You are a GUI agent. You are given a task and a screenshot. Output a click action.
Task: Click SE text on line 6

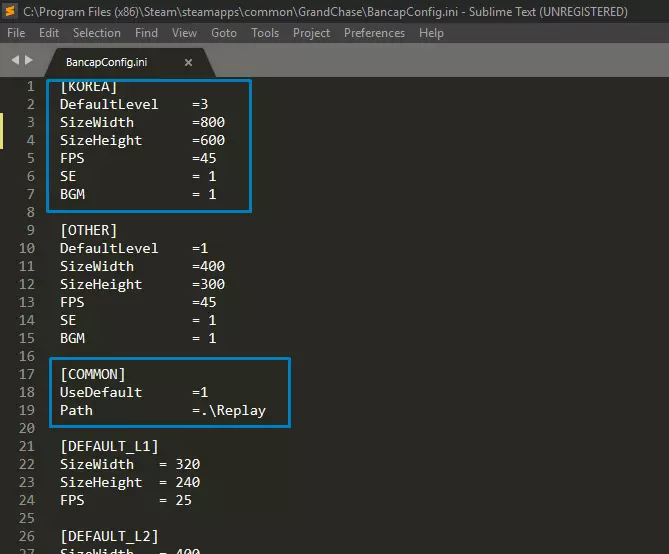click(68, 176)
